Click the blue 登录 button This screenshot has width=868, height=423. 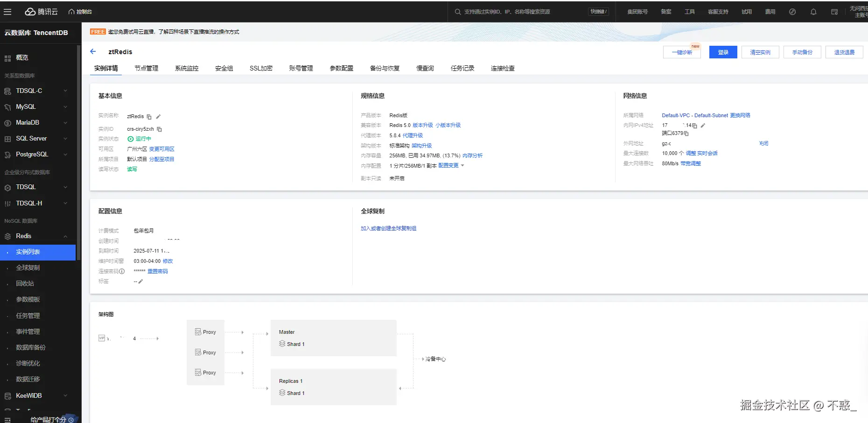[723, 52]
